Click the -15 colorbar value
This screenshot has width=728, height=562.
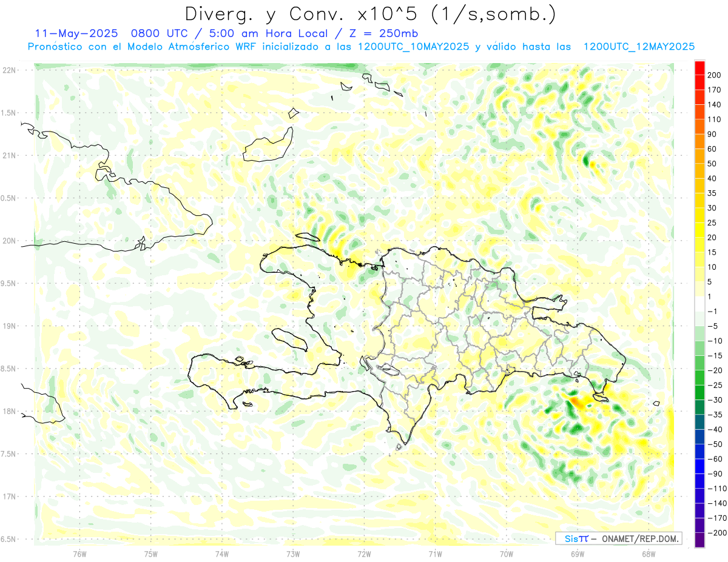point(714,356)
